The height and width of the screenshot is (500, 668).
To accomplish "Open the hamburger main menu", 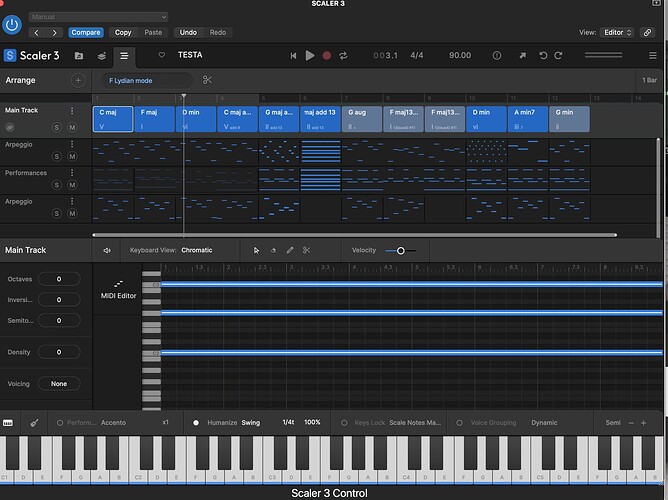I will (x=652, y=55).
